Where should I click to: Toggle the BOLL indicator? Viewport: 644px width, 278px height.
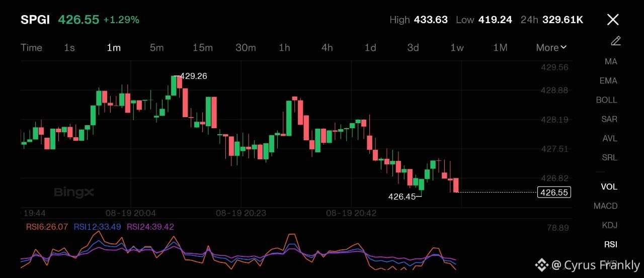tap(607, 100)
